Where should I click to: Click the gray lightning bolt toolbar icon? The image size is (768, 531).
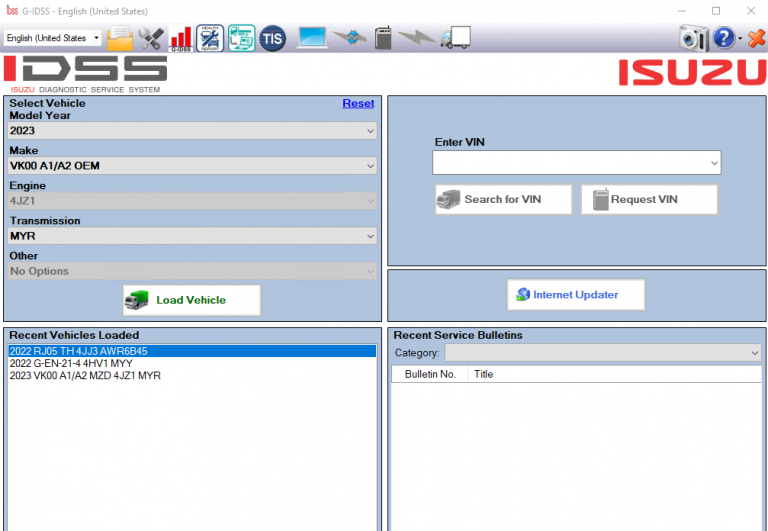416,37
